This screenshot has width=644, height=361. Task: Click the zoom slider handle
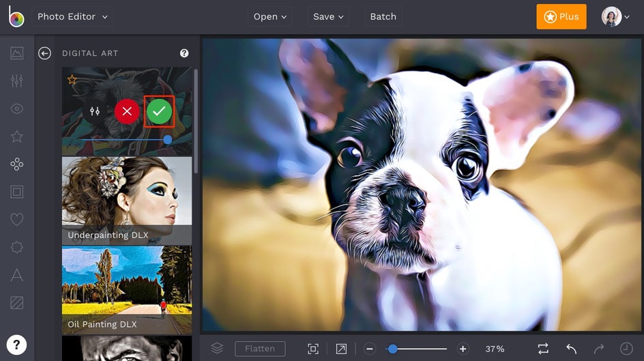[393, 349]
